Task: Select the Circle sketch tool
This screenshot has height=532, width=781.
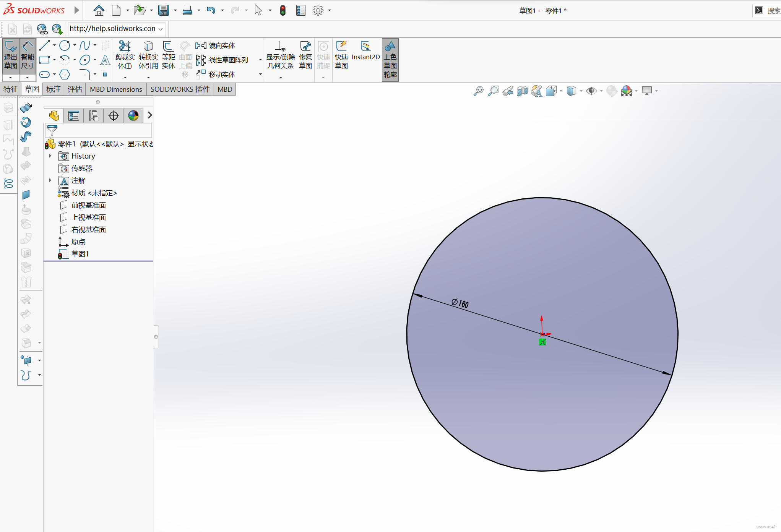Action: 65,46
